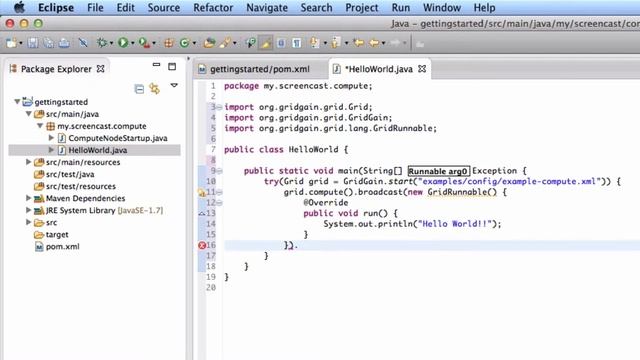Click the error marker on line 16
This screenshot has height=360, width=640.
click(202, 245)
